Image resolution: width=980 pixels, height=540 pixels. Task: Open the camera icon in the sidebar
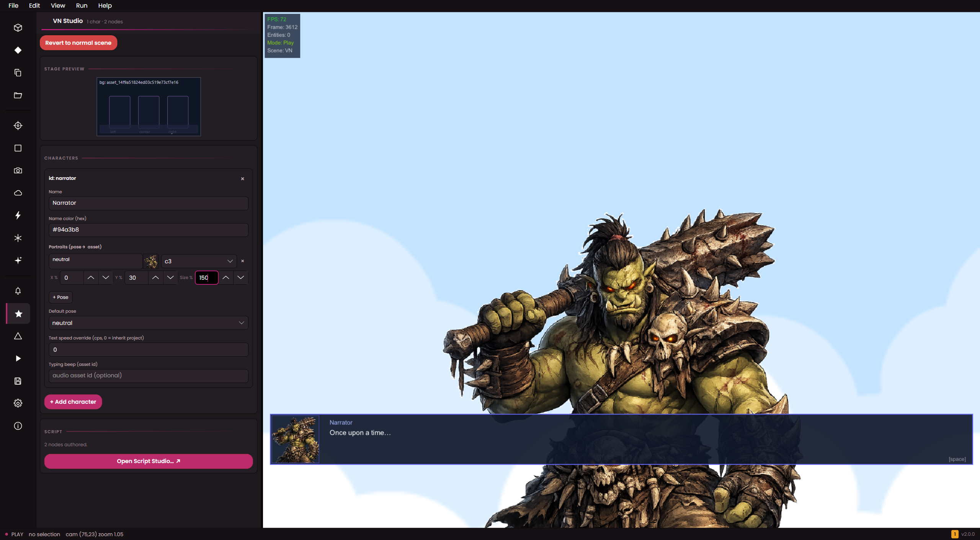tap(18, 170)
